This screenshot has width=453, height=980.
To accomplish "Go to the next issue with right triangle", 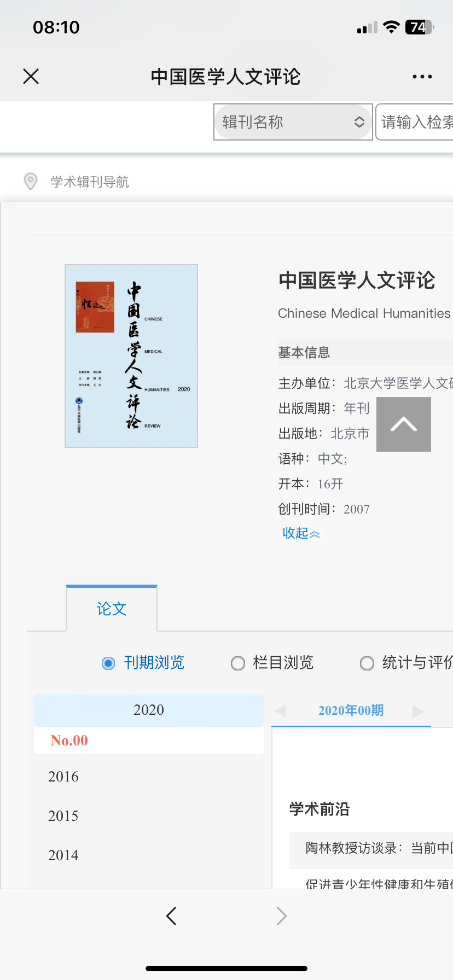I will click(418, 711).
